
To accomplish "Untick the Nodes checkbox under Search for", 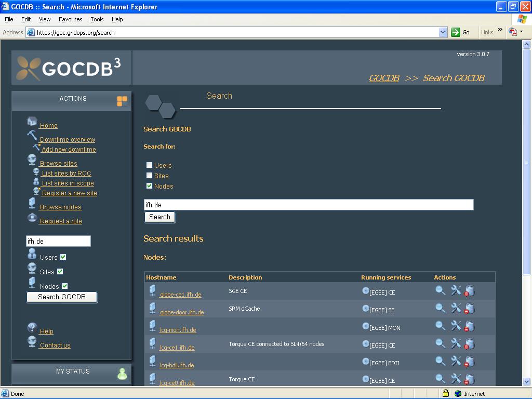I will click(149, 185).
